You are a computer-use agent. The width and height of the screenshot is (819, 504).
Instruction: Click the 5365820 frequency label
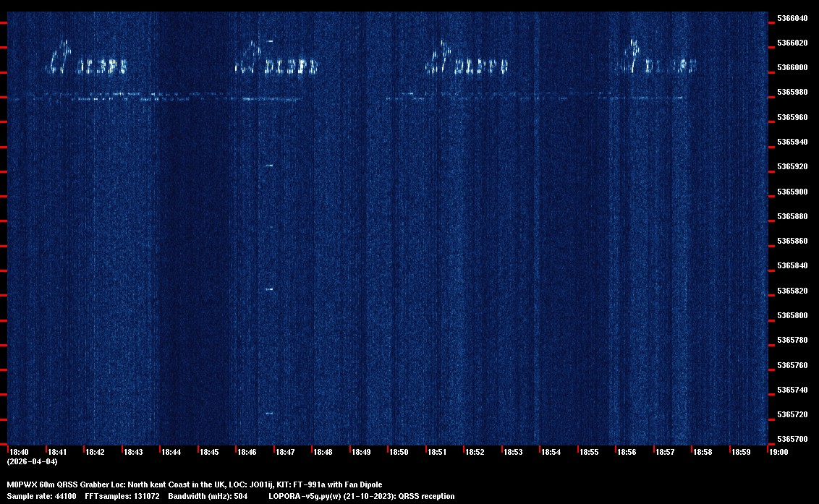click(x=792, y=291)
